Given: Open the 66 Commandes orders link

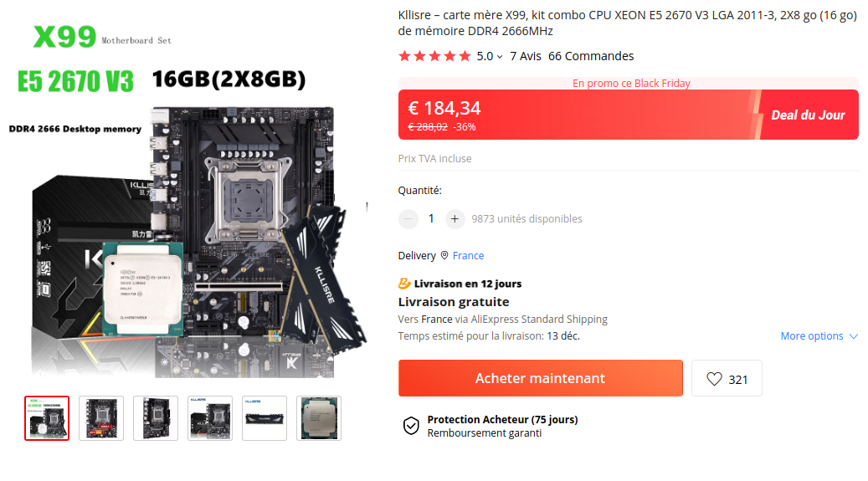Looking at the screenshot, I should [x=591, y=56].
